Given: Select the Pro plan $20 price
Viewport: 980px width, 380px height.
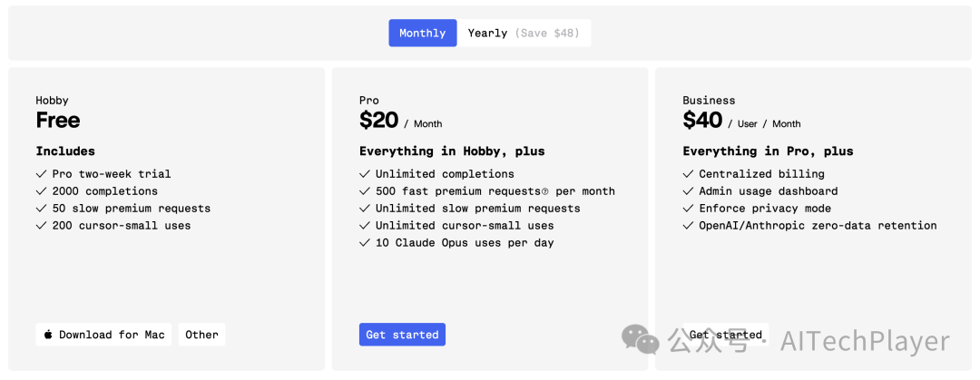Looking at the screenshot, I should pyautogui.click(x=378, y=120).
